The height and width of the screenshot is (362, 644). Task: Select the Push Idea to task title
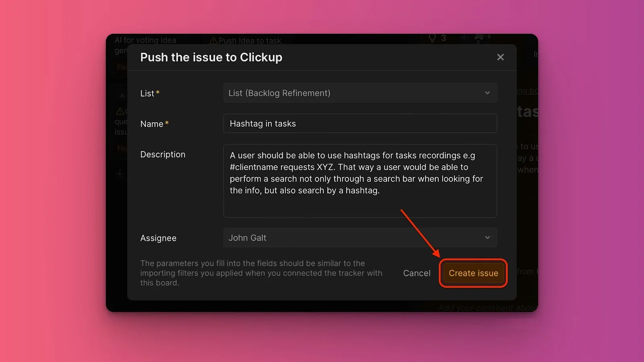tap(250, 41)
